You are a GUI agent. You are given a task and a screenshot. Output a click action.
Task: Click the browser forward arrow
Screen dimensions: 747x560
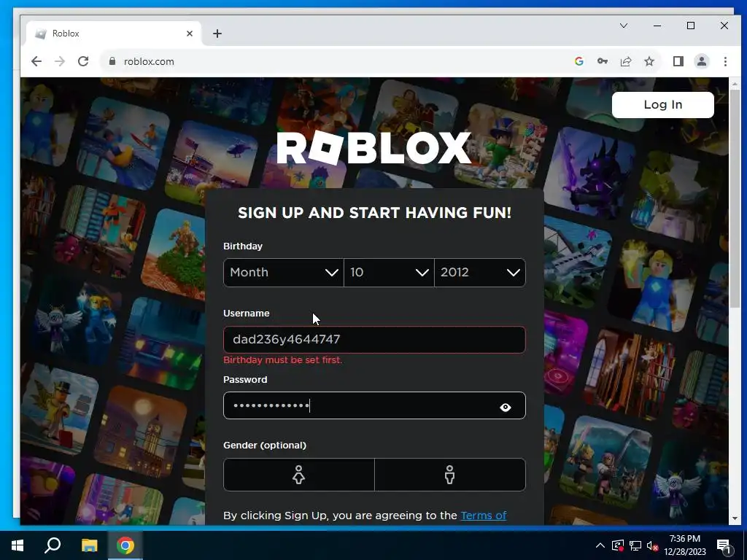[x=60, y=61]
